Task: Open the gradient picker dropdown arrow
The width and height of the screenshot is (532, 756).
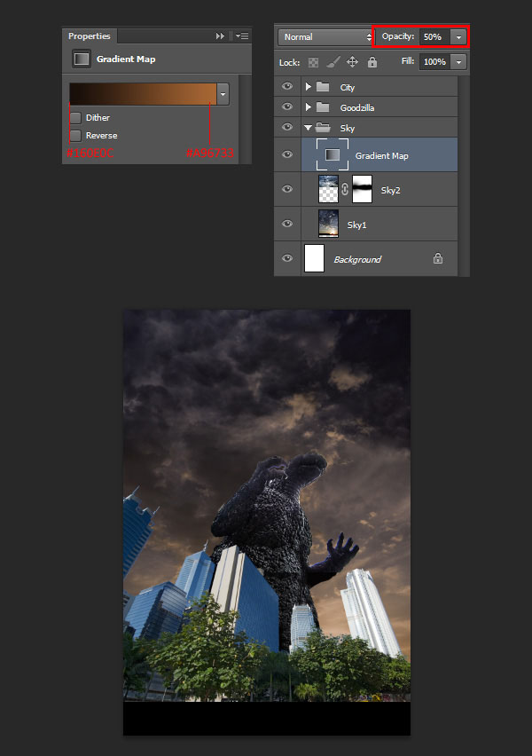Action: 223,94
